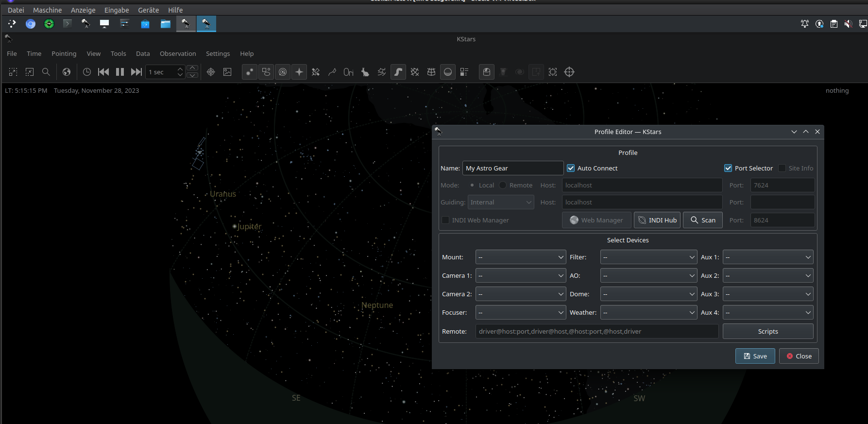The image size is (868, 424).
Task: Toggle the Port Selector checkbox
Action: click(x=728, y=168)
